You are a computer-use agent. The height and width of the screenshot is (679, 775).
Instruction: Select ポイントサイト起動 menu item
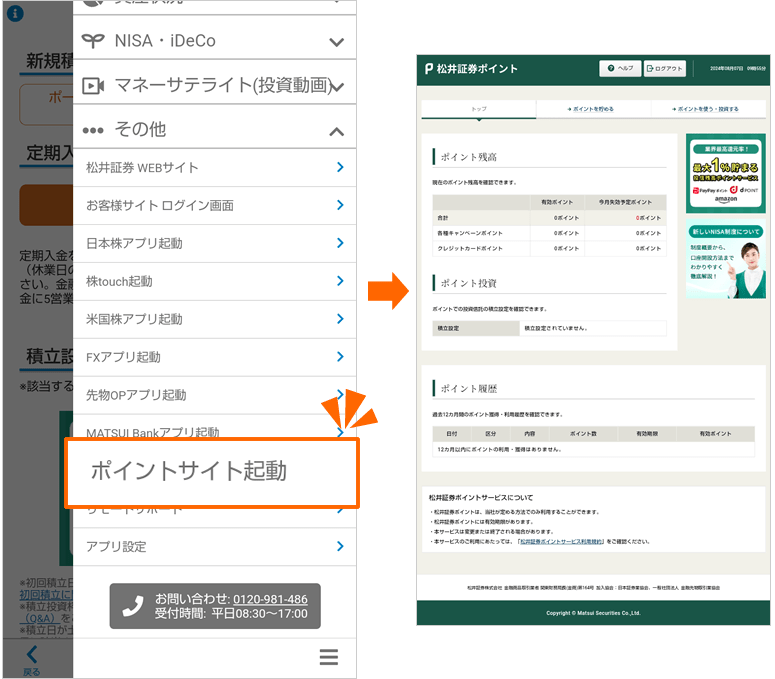point(212,472)
